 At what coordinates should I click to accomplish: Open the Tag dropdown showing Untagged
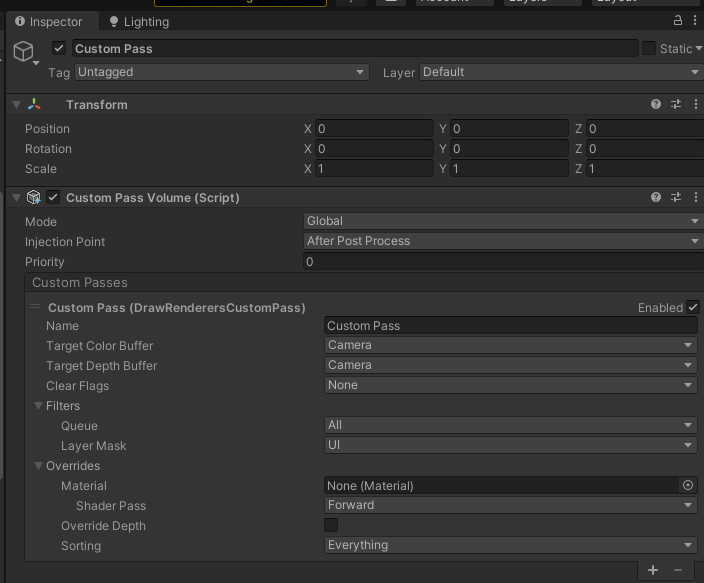tap(222, 72)
